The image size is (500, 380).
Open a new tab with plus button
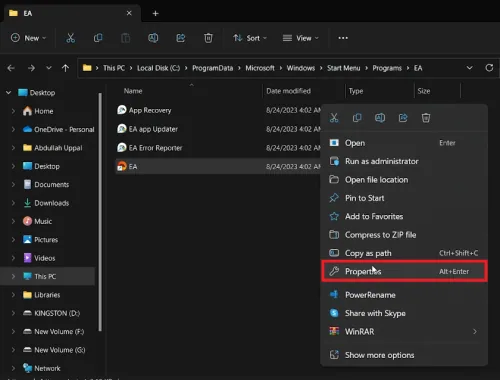[x=155, y=13]
